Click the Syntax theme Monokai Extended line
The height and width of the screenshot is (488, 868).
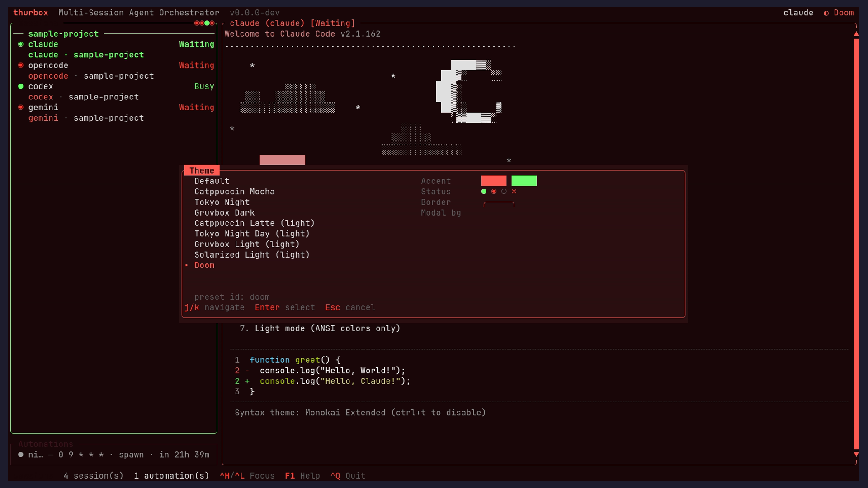coord(360,413)
